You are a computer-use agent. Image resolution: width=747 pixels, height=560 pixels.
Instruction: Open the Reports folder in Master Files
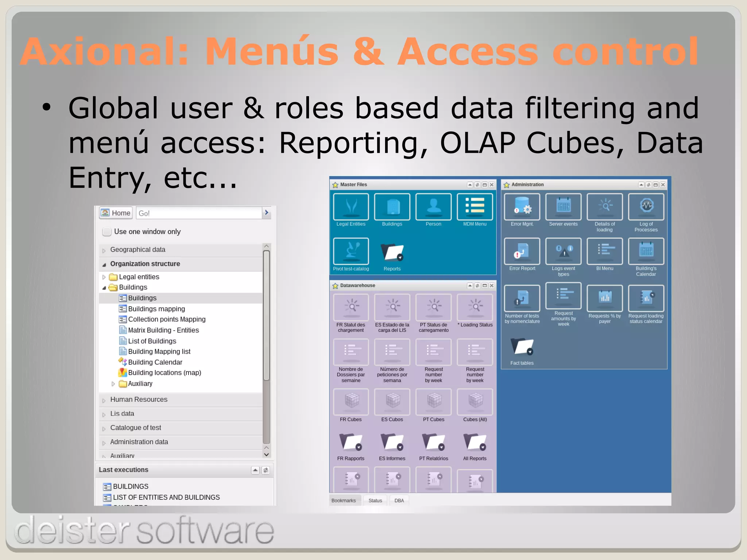pyautogui.click(x=392, y=252)
